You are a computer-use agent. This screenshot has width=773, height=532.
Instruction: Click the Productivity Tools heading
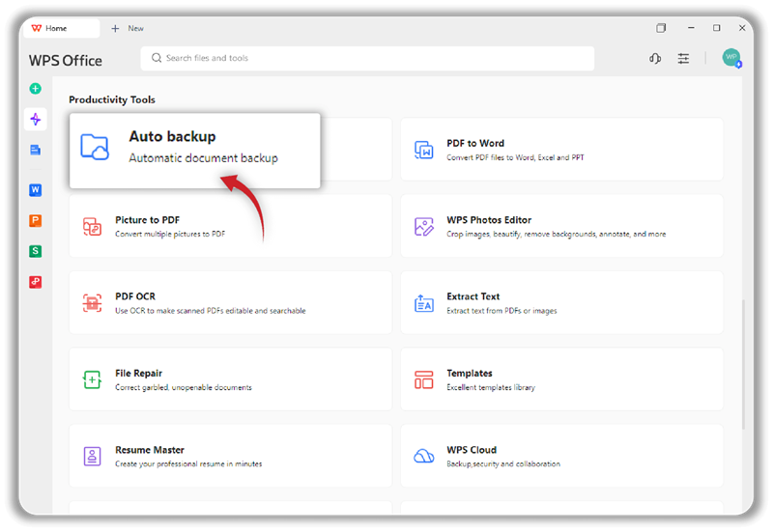[x=112, y=99]
